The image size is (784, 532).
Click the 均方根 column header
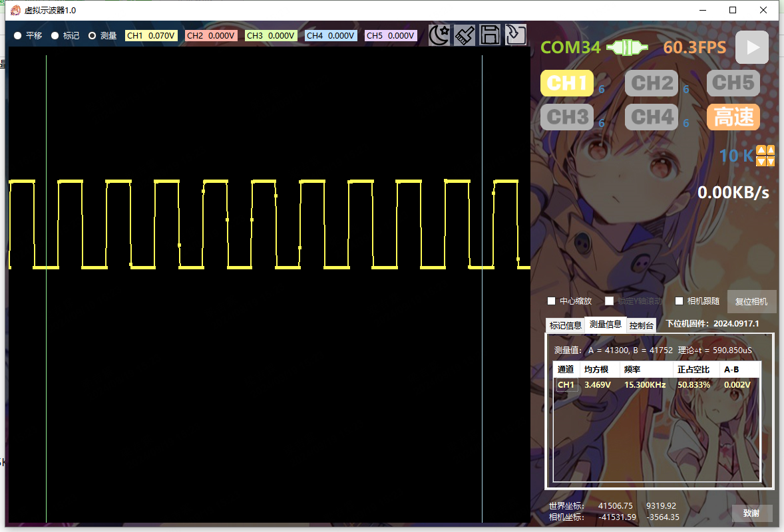(x=600, y=370)
